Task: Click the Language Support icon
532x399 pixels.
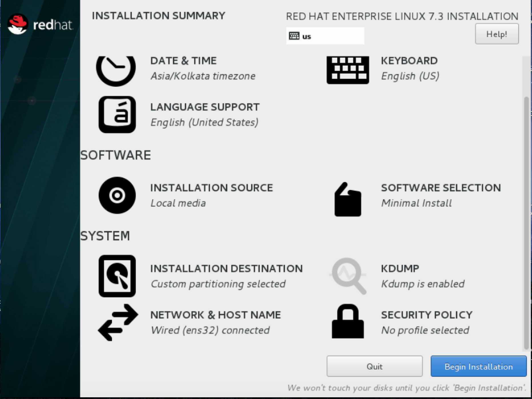Action: pyautogui.click(x=117, y=114)
